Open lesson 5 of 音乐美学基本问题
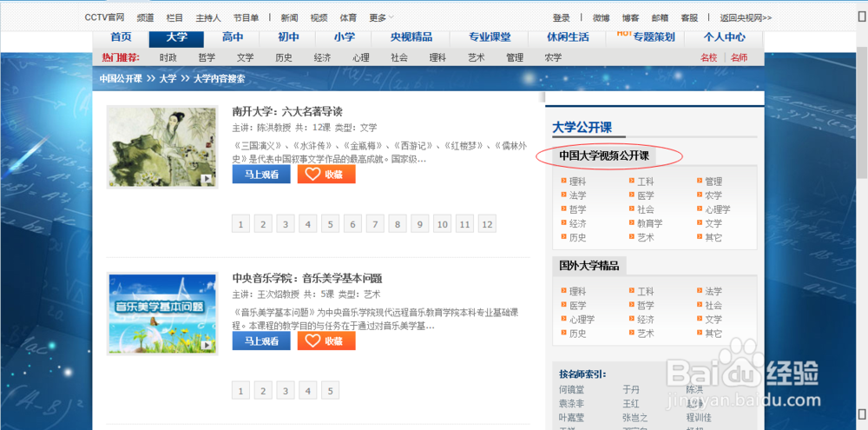 [x=330, y=391]
